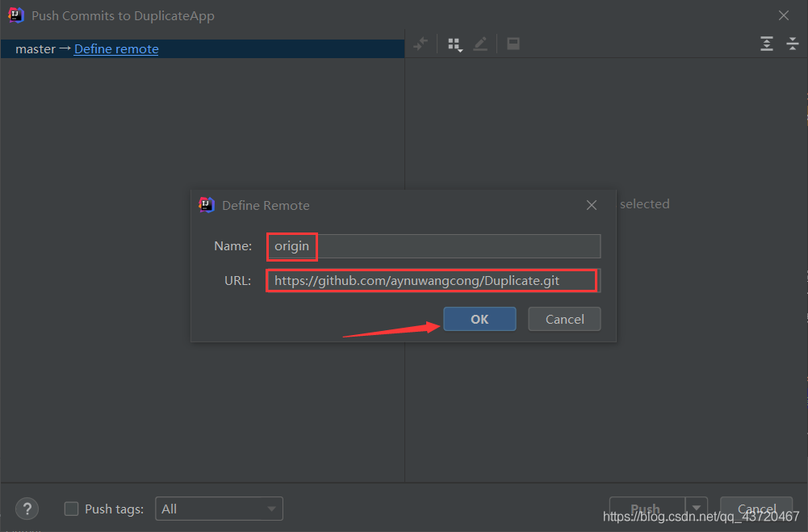Click the IntelliJ icon in Push Commits title
Image resolution: width=808 pixels, height=532 pixels.
[x=16, y=15]
